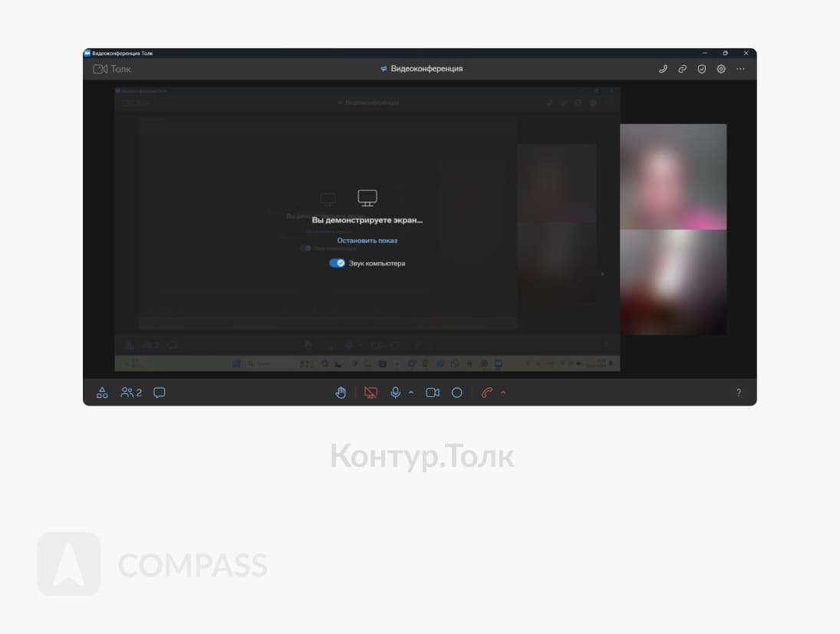Open the chat bubble icon

click(159, 393)
